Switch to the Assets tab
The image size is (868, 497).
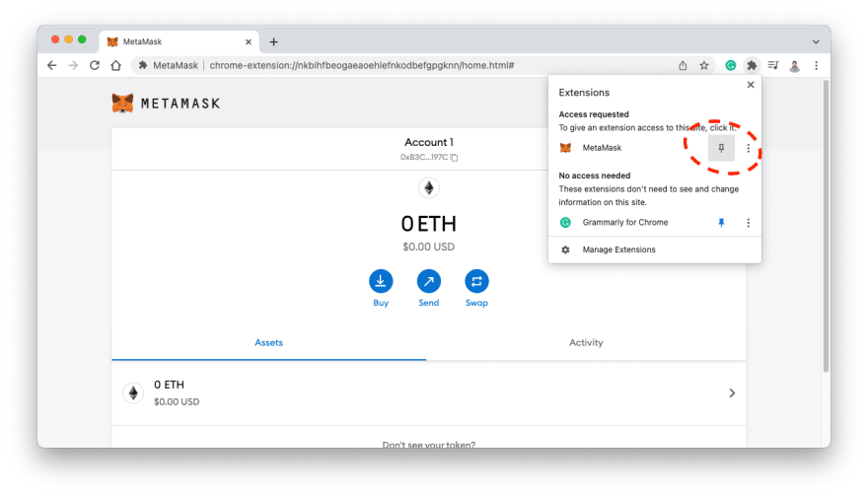269,342
